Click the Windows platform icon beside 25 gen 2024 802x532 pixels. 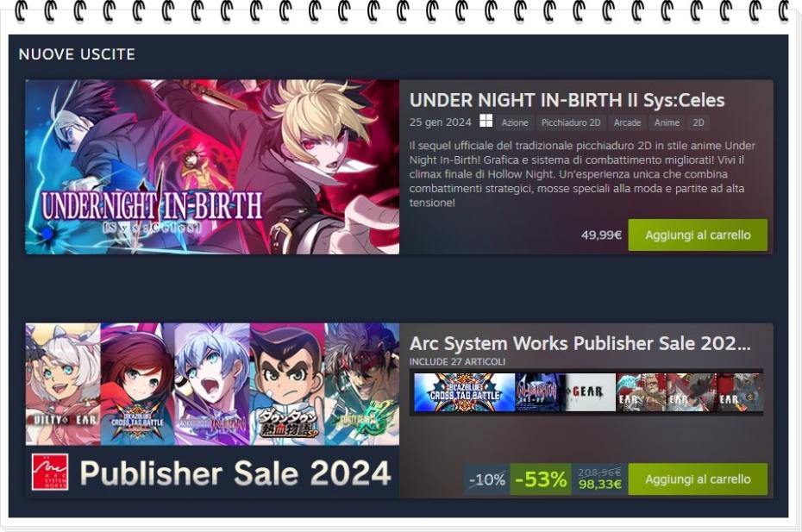click(486, 122)
